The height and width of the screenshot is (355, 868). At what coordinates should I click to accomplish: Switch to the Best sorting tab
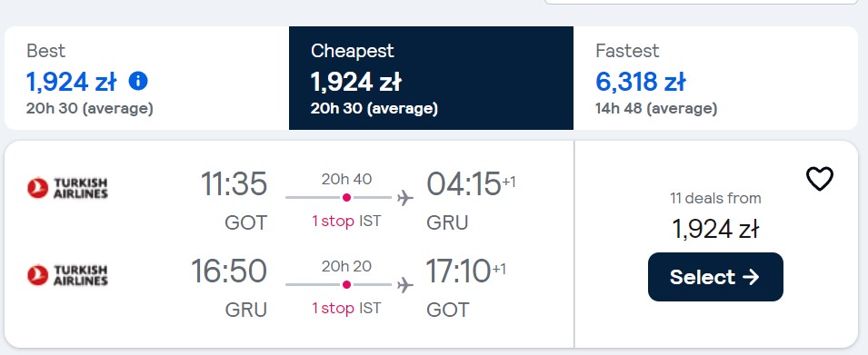146,78
